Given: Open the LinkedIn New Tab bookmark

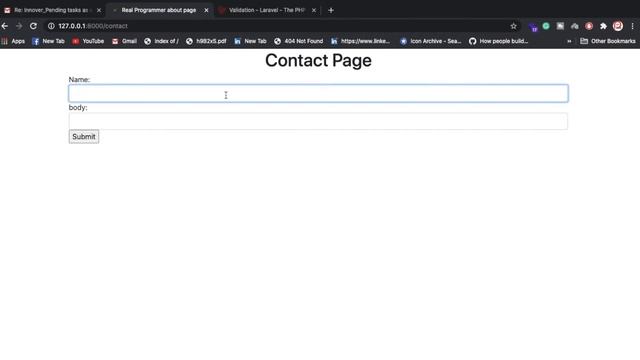Looking at the screenshot, I should coord(250,41).
